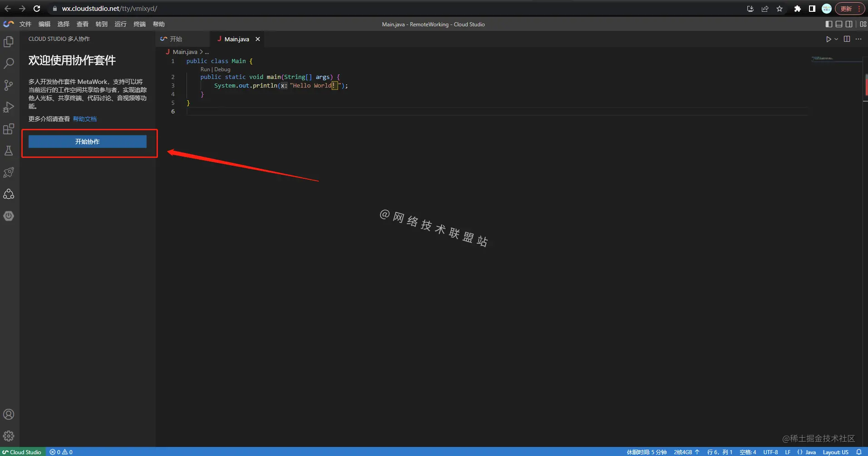Open the 编辑 menu
868x456 pixels.
coord(44,24)
